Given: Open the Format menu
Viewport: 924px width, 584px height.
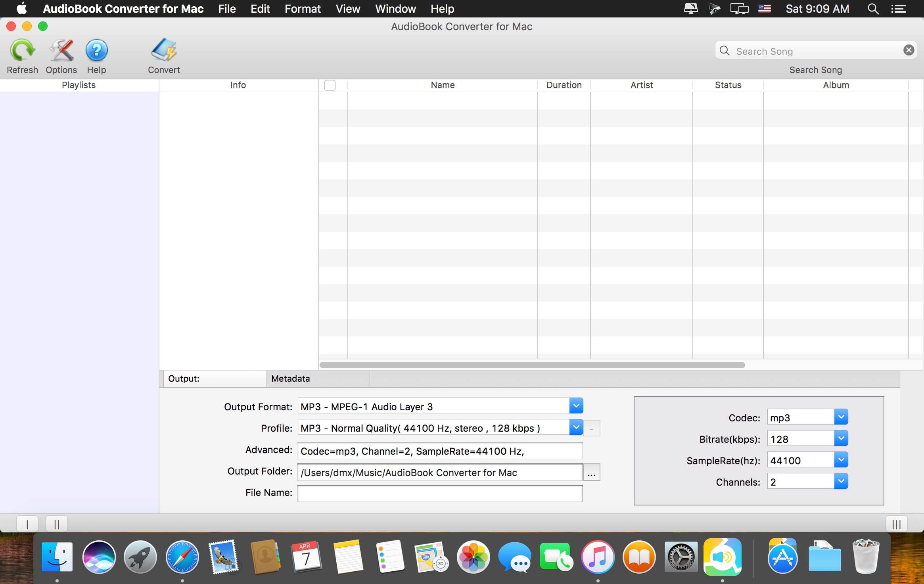Looking at the screenshot, I should [303, 9].
